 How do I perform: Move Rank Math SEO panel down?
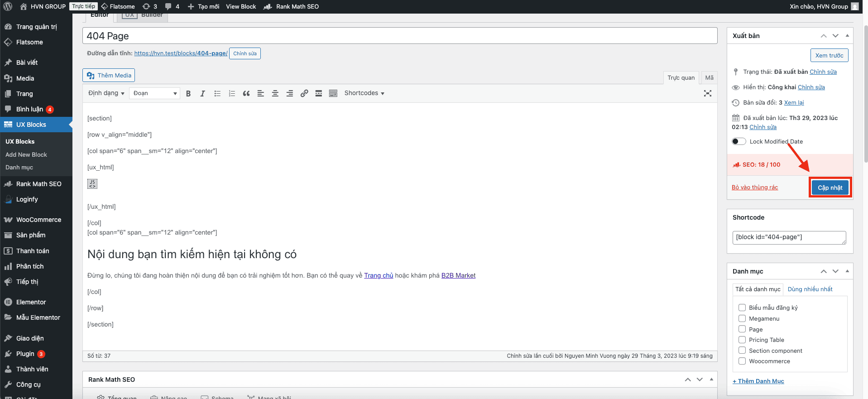point(700,380)
